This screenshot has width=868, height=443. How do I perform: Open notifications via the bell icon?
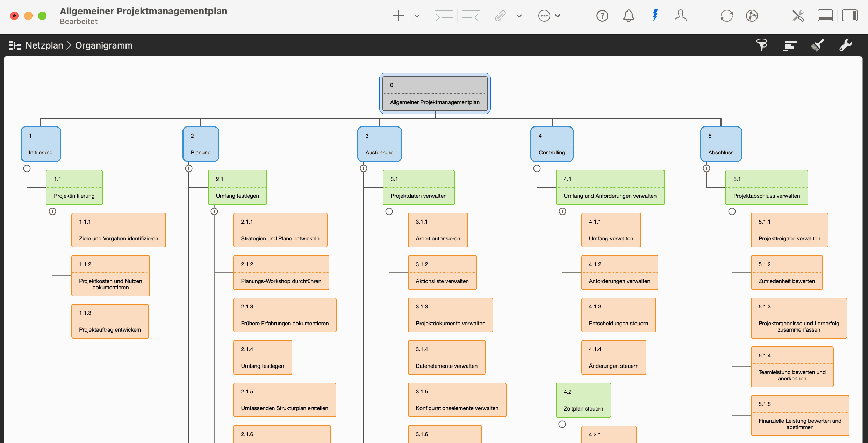tap(628, 16)
